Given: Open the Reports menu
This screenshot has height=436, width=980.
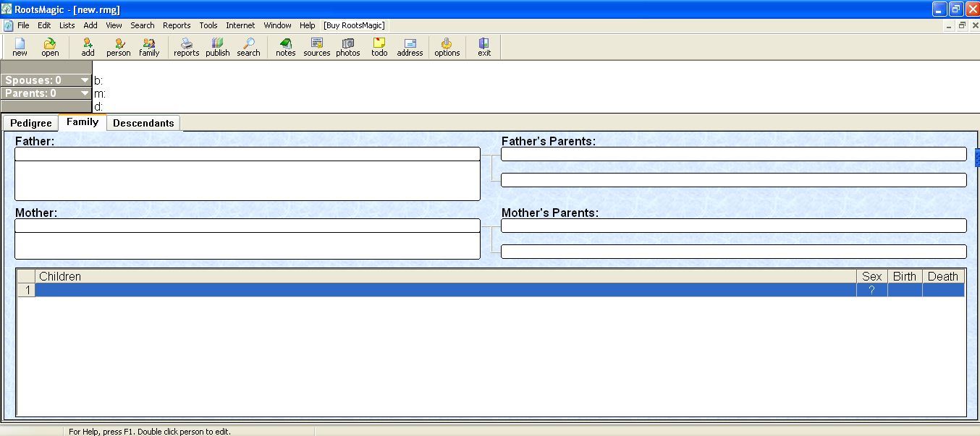Looking at the screenshot, I should (177, 25).
